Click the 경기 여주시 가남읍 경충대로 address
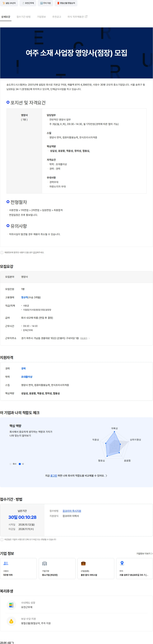153x644 pixels. (50, 338)
